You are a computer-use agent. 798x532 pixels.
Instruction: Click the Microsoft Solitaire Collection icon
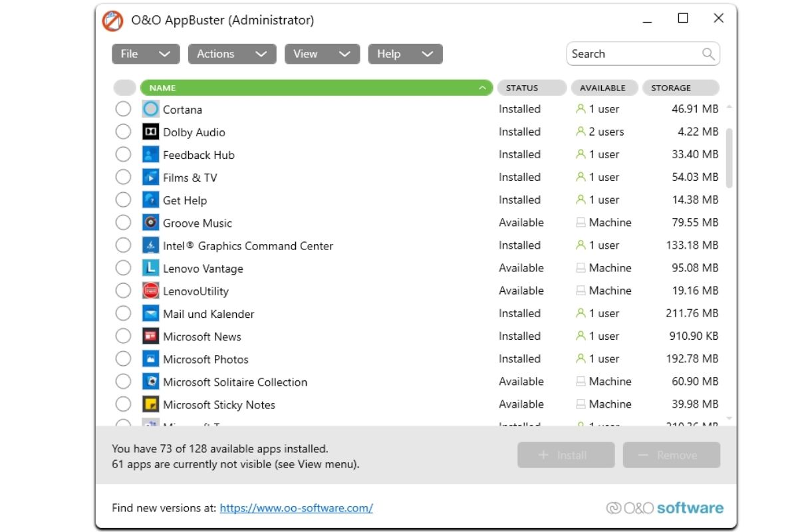tap(151, 382)
